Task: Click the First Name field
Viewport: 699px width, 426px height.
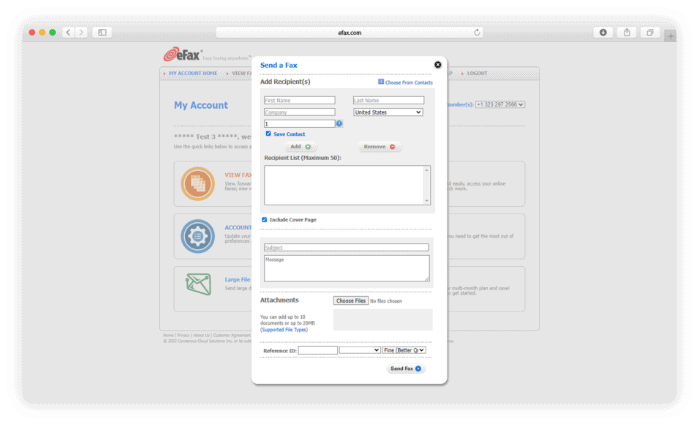Action: tap(300, 100)
